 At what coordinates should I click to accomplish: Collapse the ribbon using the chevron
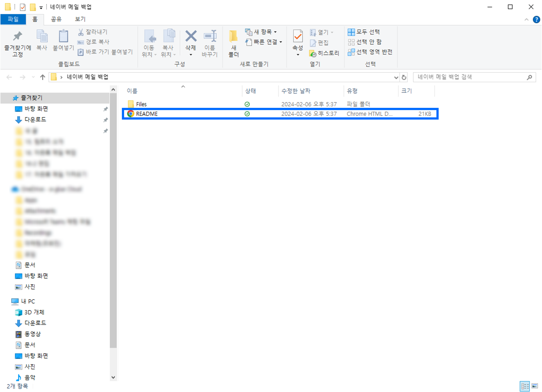coord(527,19)
